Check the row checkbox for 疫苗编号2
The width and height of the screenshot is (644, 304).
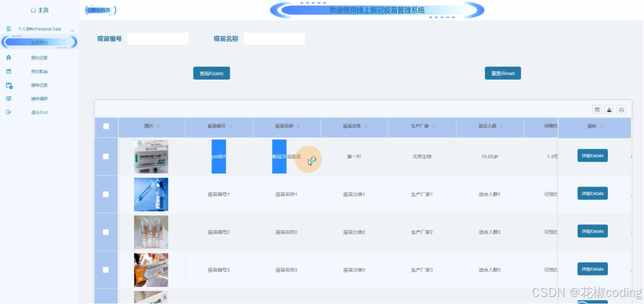[106, 232]
